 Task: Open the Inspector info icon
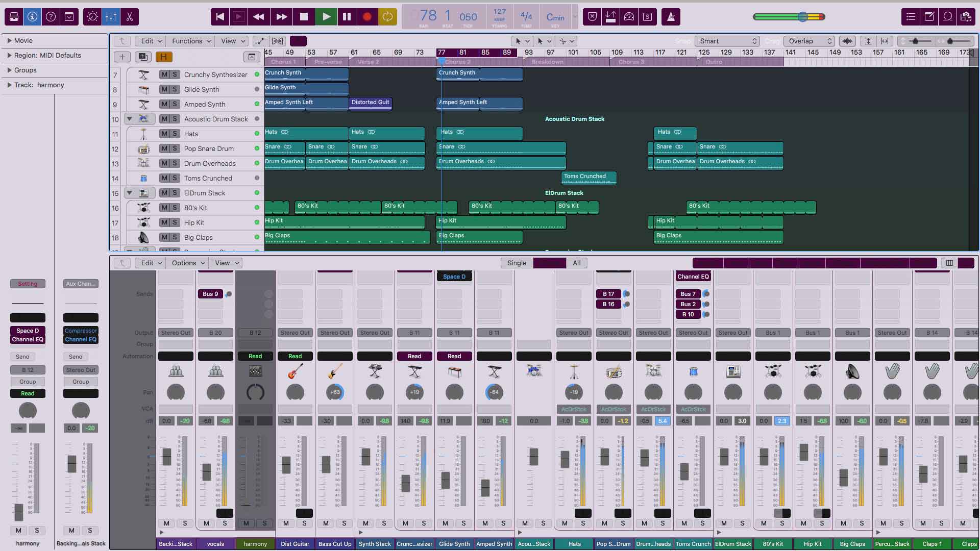(32, 17)
